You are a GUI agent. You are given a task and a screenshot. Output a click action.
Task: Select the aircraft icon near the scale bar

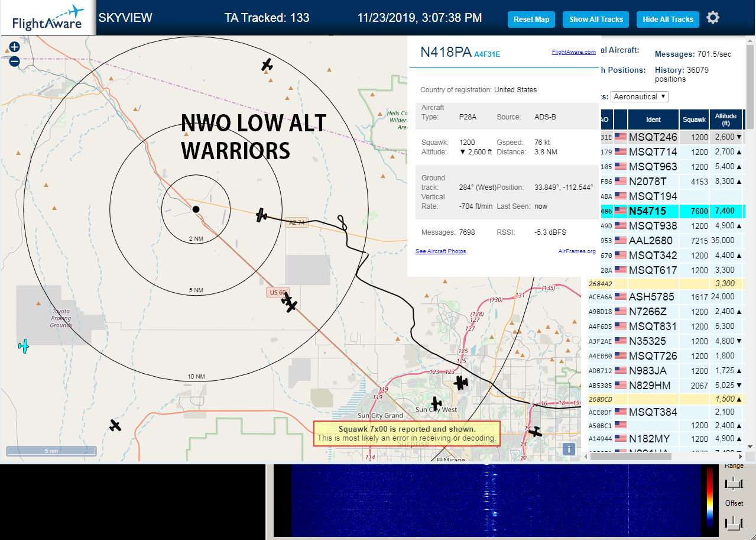tap(115, 425)
